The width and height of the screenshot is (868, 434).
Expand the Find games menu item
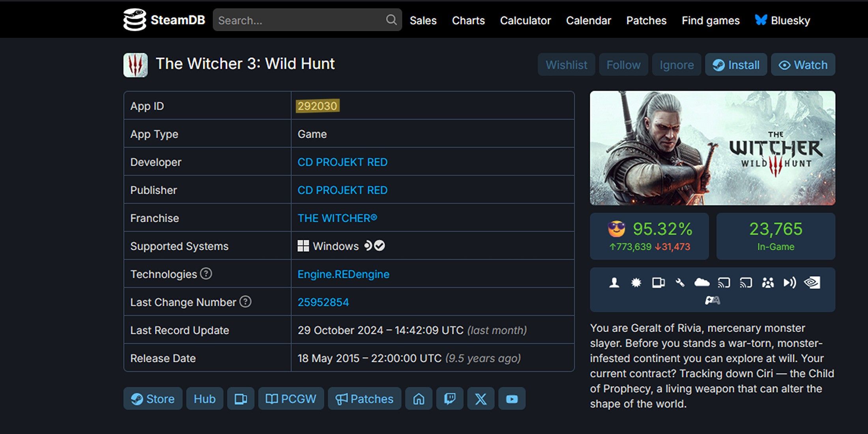tap(711, 20)
